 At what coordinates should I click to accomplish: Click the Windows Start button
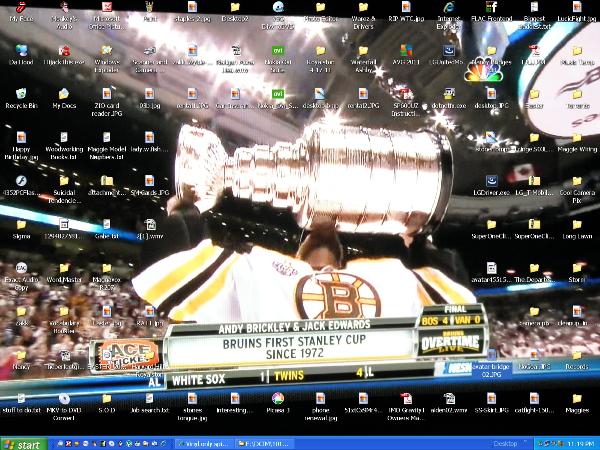coord(23,443)
